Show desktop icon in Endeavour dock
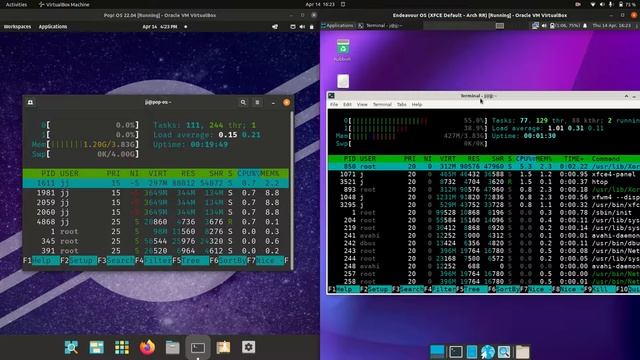This screenshot has height=360, width=640. (x=437, y=351)
